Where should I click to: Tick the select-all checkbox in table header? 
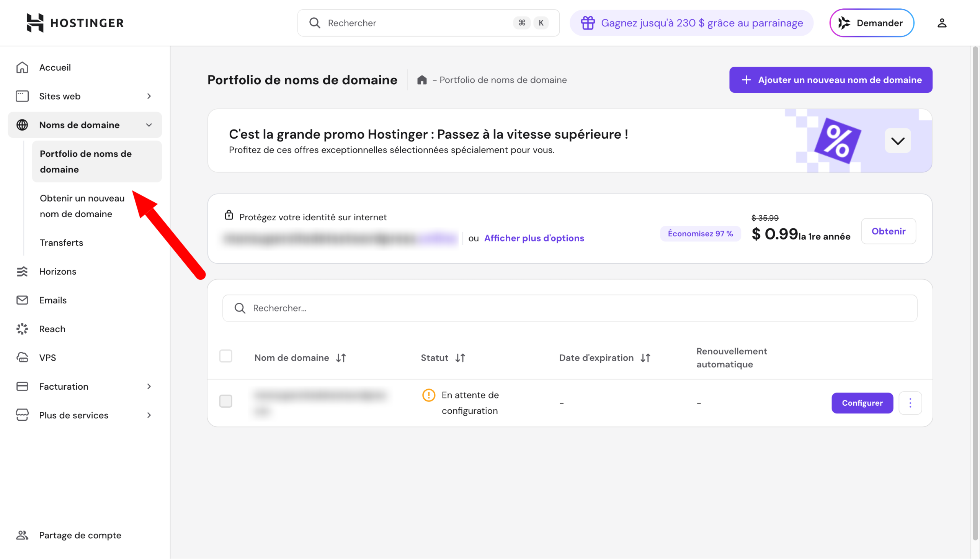point(225,356)
